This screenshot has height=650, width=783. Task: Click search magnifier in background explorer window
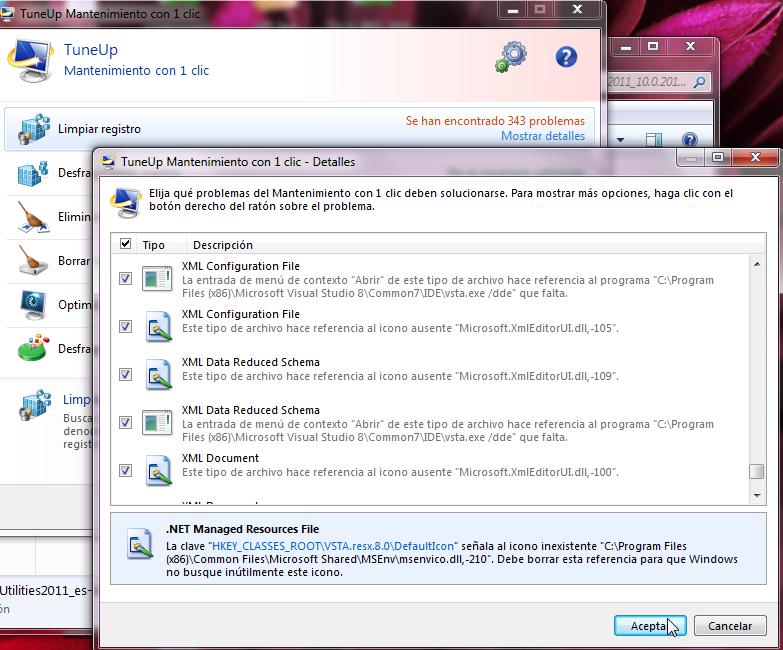pos(699,81)
